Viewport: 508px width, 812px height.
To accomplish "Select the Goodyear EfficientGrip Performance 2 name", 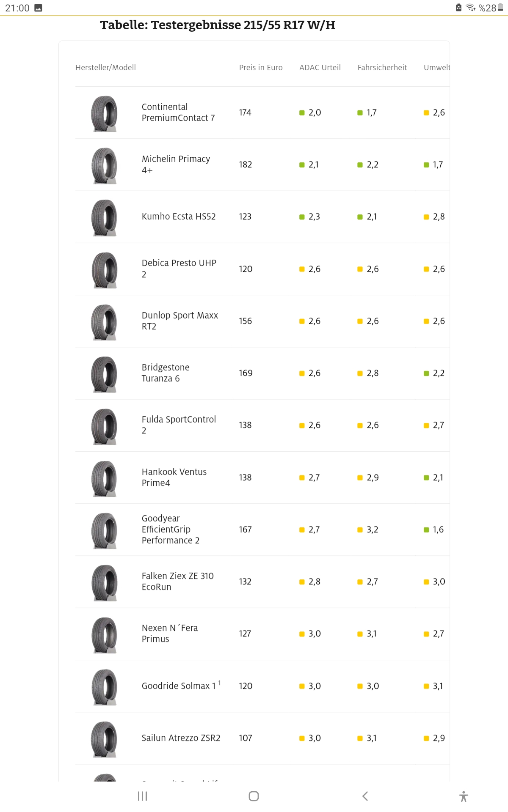I will pos(171,529).
